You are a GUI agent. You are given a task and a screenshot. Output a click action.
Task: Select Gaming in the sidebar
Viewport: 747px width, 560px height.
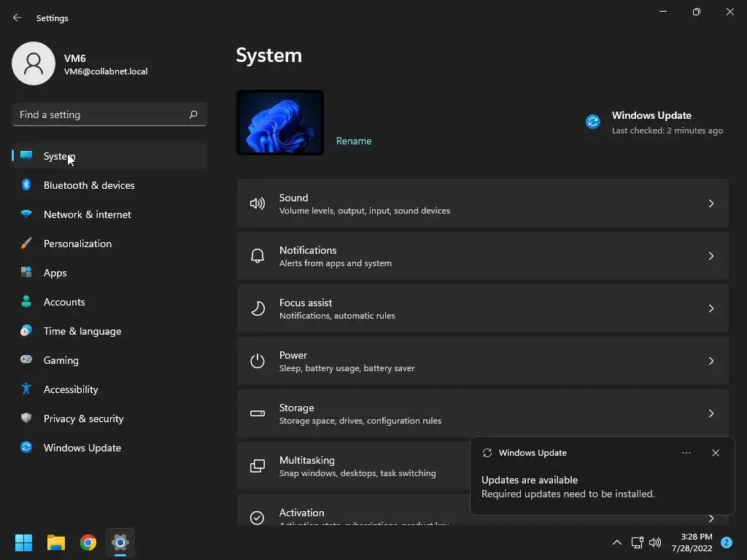coord(61,360)
